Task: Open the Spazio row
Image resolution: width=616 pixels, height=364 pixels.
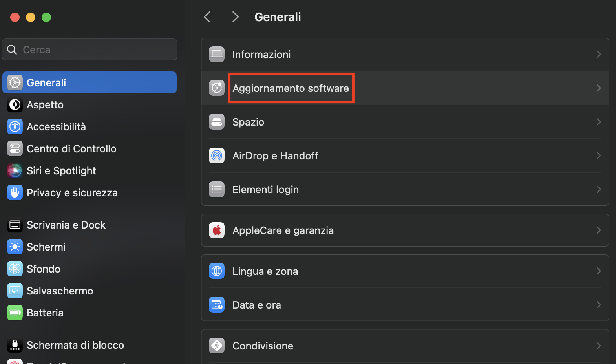Action: pos(405,122)
